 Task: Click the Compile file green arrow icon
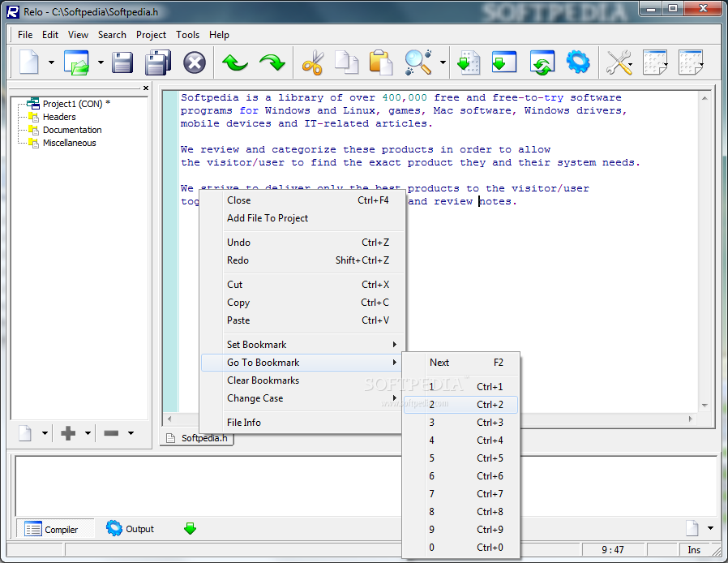469,62
